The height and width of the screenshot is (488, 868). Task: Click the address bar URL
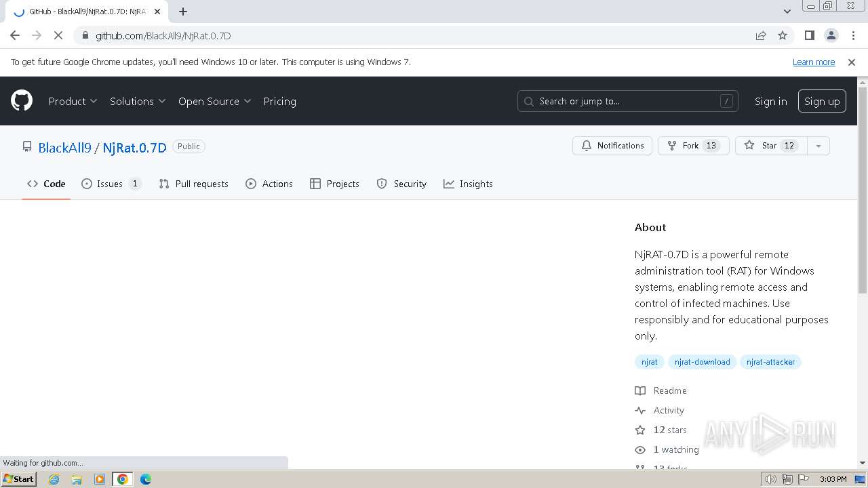pyautogui.click(x=163, y=35)
